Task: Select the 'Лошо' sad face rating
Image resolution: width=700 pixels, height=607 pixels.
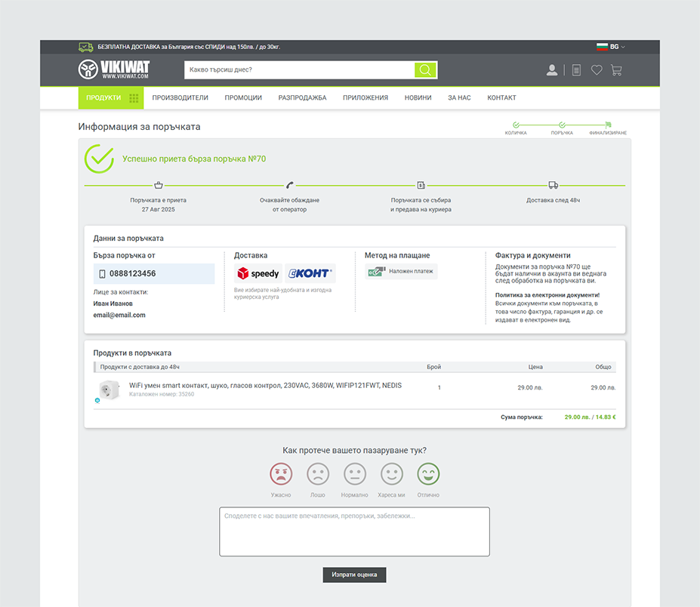Action: tap(318, 474)
